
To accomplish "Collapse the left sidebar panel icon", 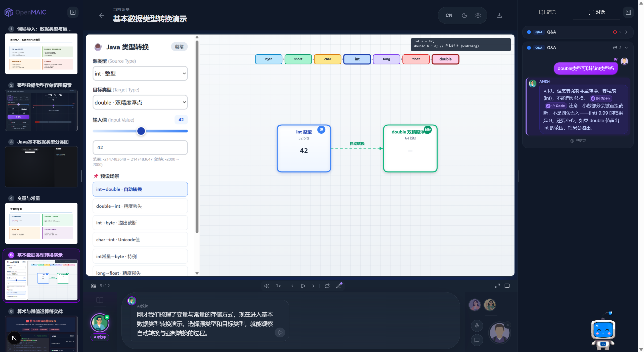I will coord(73,12).
